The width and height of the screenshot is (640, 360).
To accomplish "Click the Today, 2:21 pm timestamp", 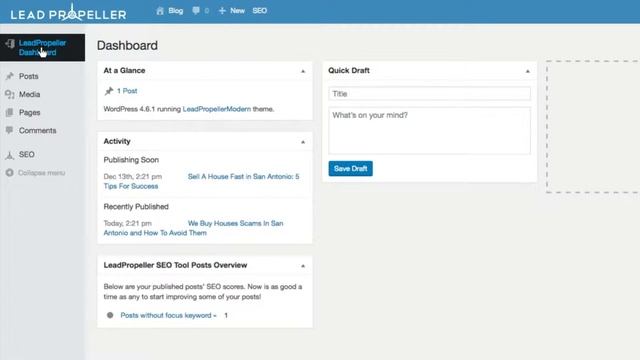I will [127, 223].
